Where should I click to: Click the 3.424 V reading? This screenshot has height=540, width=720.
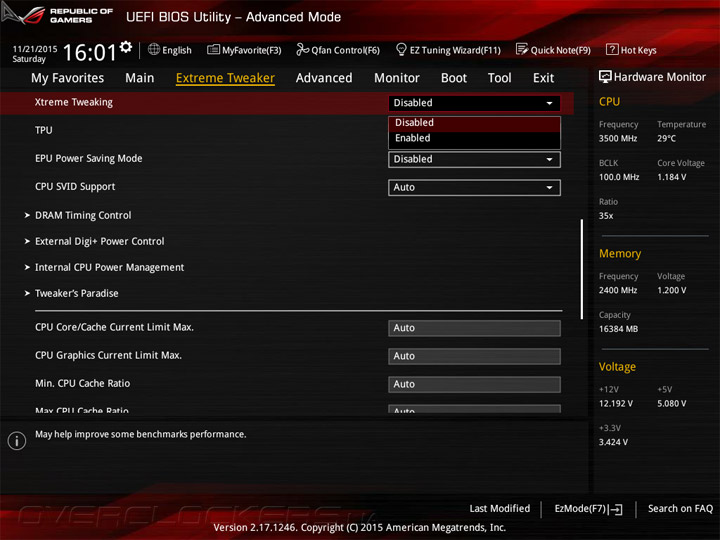(x=613, y=442)
